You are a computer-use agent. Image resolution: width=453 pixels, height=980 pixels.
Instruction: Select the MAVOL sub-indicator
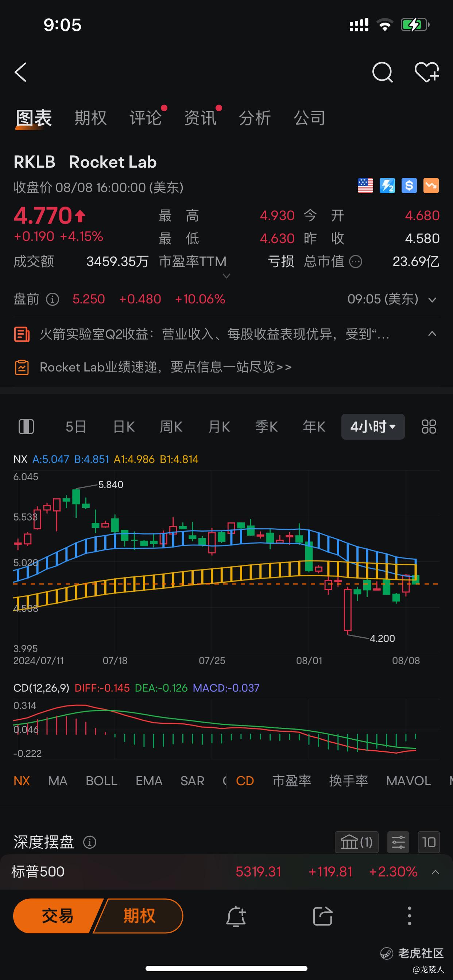409,781
